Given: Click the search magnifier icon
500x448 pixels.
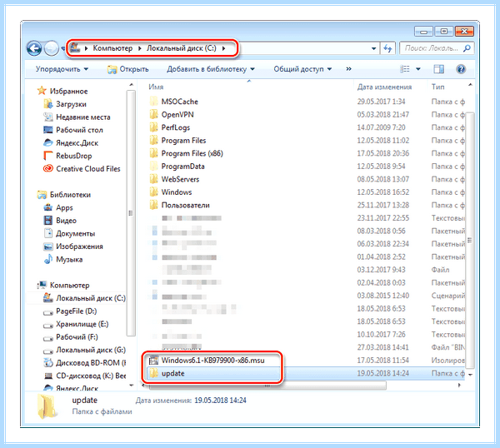Looking at the screenshot, I should 467,48.
